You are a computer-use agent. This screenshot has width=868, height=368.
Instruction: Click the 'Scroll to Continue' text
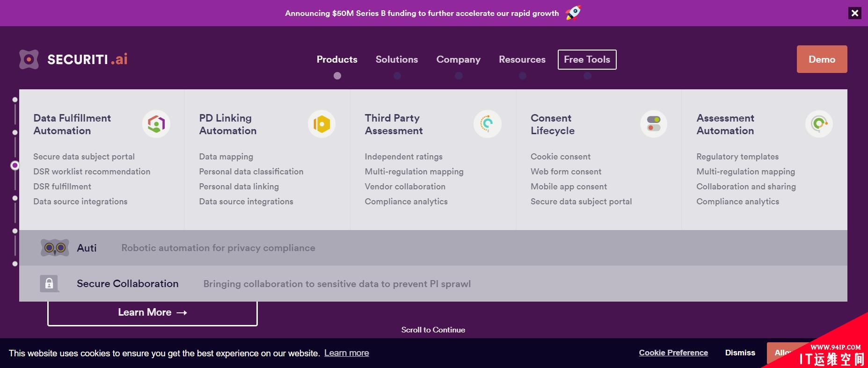[x=433, y=330]
